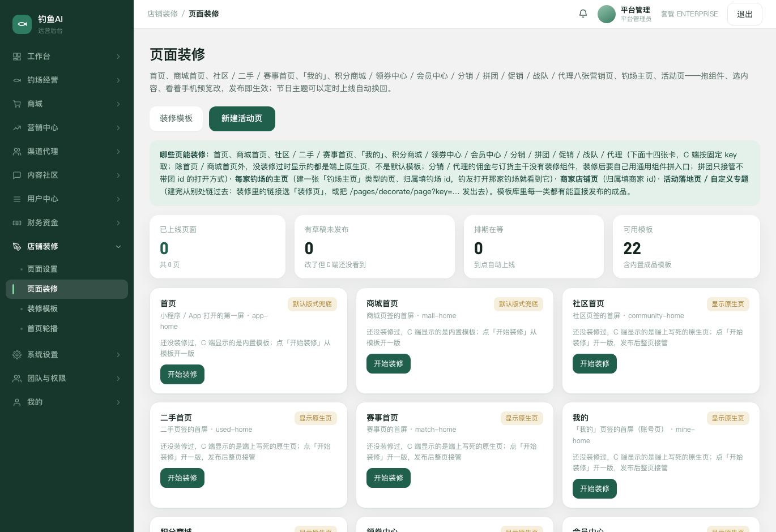Start 开始装修 on the 首页 card
776x532 pixels.
pyautogui.click(x=182, y=375)
